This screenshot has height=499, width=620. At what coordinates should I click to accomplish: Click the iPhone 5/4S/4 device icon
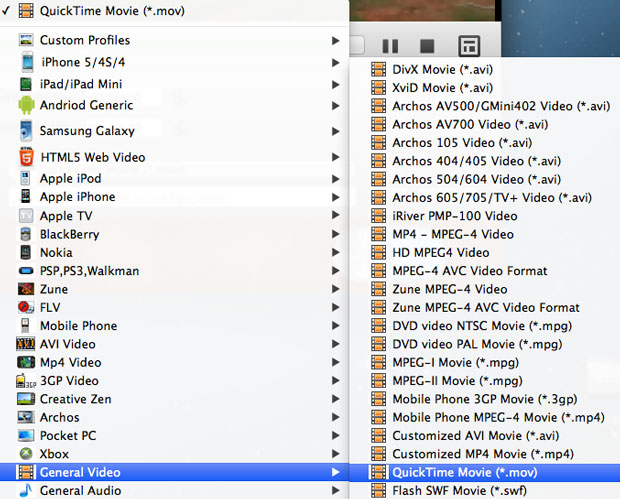point(27,62)
